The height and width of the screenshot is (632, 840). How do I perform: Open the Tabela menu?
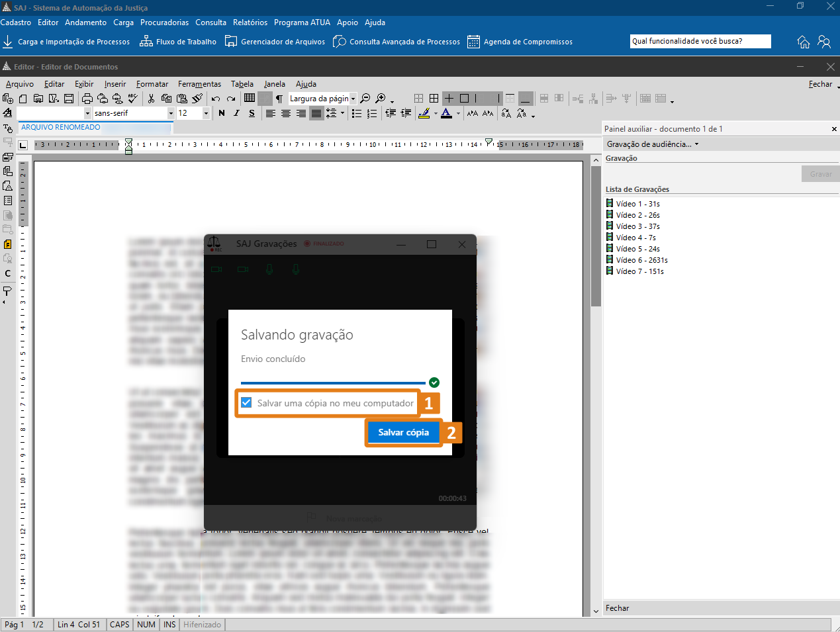[x=242, y=84]
